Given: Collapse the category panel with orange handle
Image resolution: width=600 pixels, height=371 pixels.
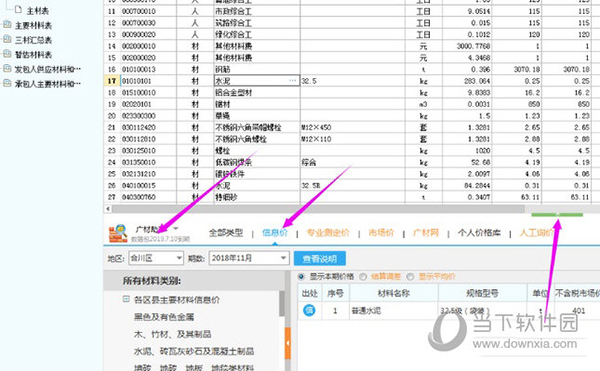Looking at the screenshot, I should (x=288, y=343).
